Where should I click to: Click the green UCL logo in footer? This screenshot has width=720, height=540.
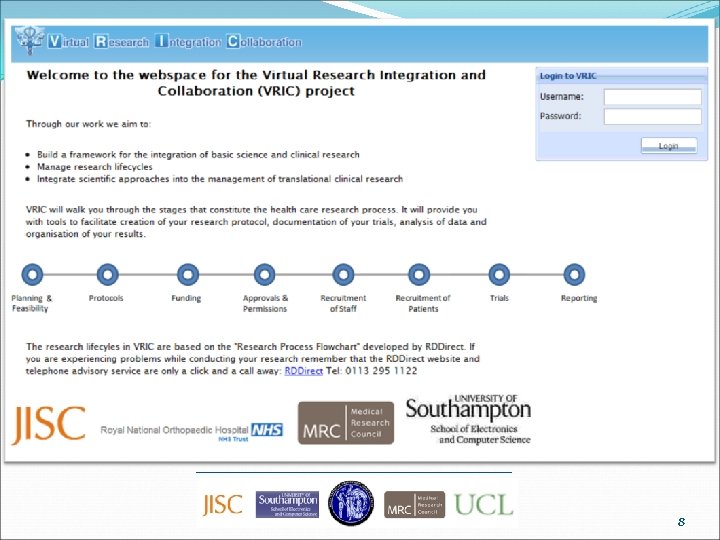point(484,505)
